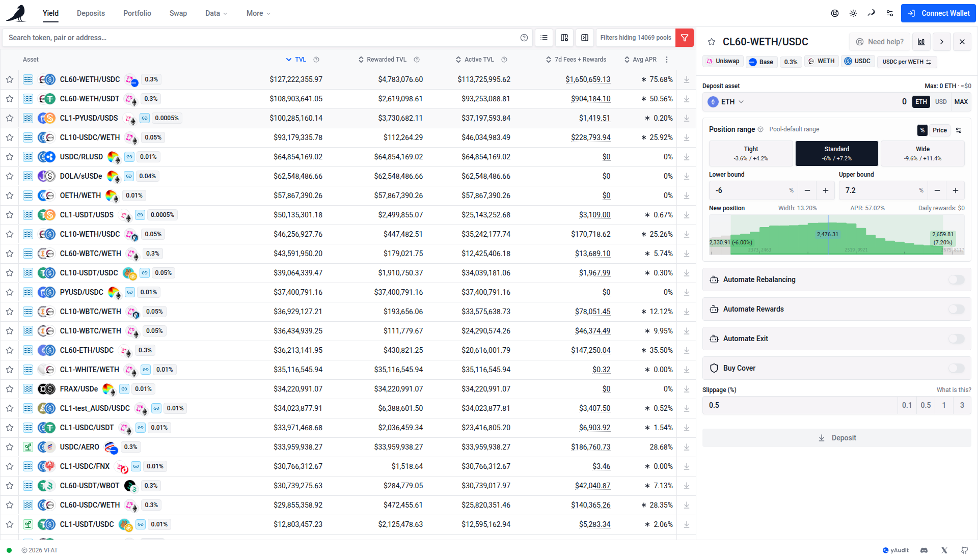Open settings sliders icon in header

(x=890, y=13)
